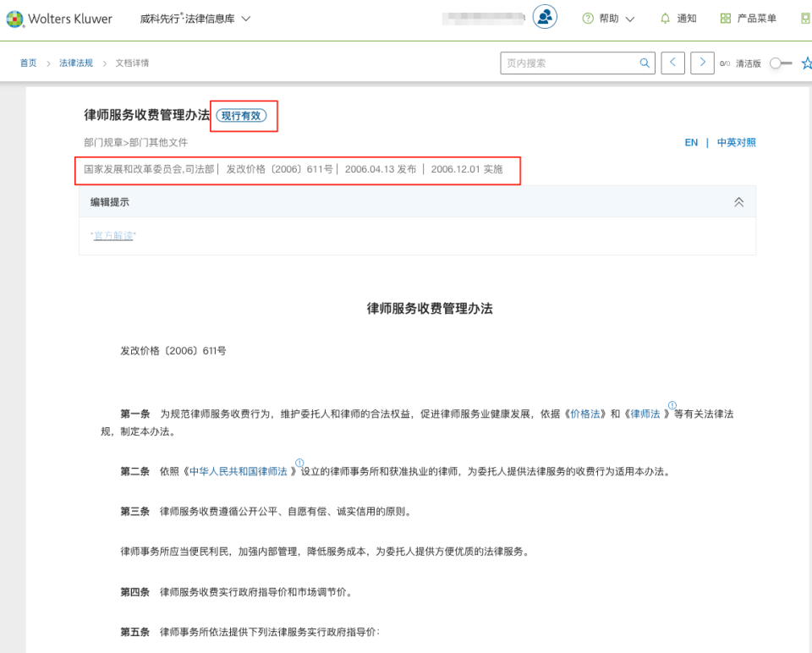This screenshot has width=812, height=653.
Task: Go to next search result arrow
Action: [x=702, y=63]
